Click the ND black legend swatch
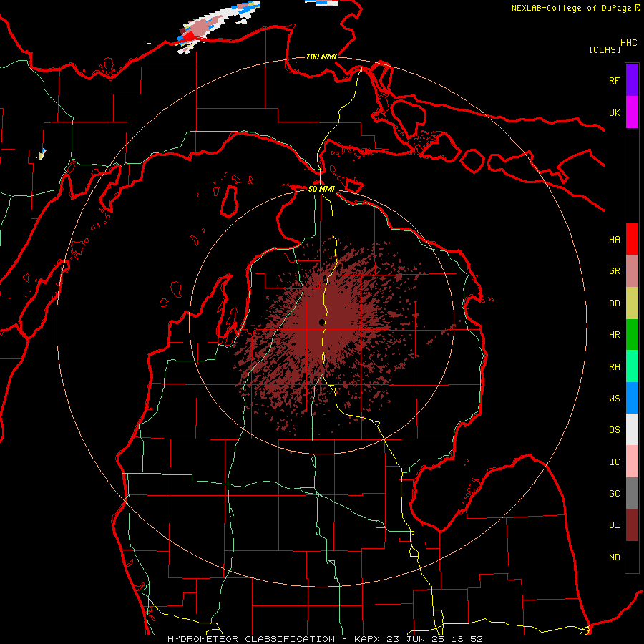 (x=632, y=557)
